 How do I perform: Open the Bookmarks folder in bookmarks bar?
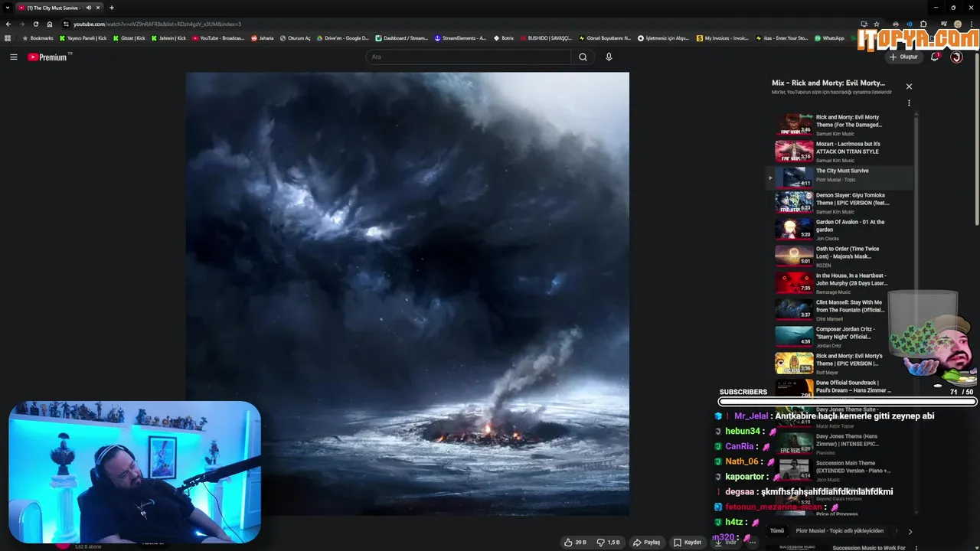[38, 37]
